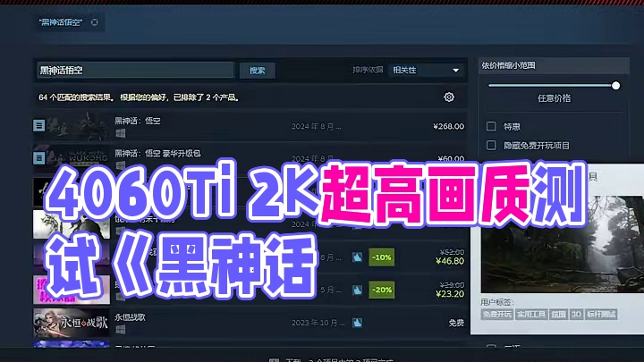Image resolution: width=644 pixels, height=362 pixels.
Task: Click the 实用工具 user tag
Action: click(530, 315)
